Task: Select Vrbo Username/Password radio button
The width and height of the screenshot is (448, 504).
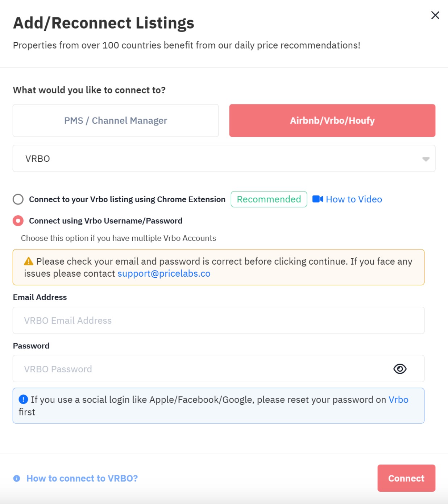Action: click(x=18, y=221)
